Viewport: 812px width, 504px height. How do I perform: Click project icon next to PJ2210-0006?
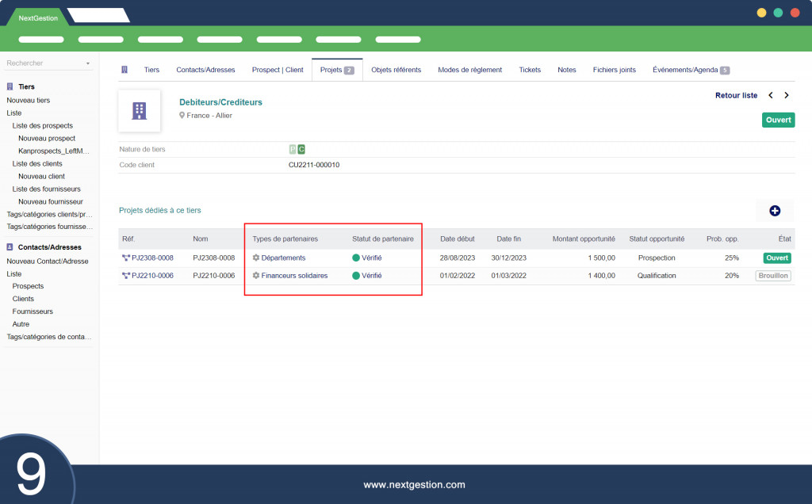(126, 276)
